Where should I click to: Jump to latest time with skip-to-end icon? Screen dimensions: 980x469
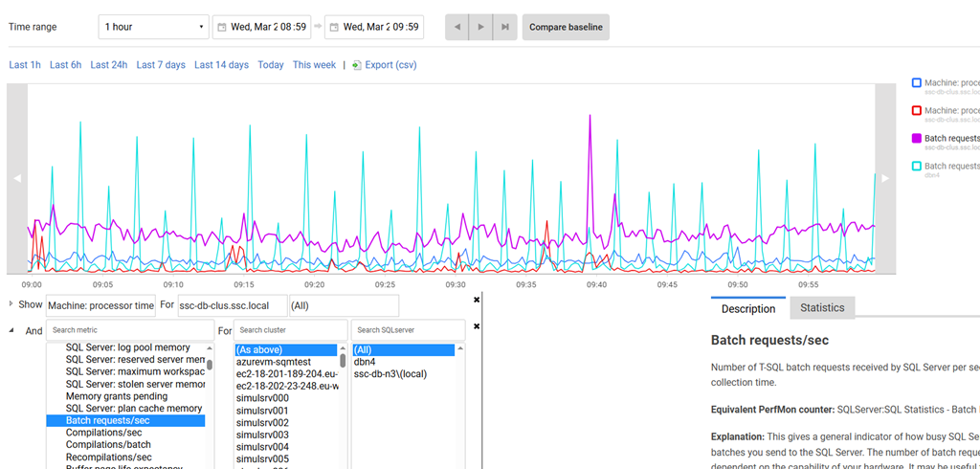click(505, 28)
